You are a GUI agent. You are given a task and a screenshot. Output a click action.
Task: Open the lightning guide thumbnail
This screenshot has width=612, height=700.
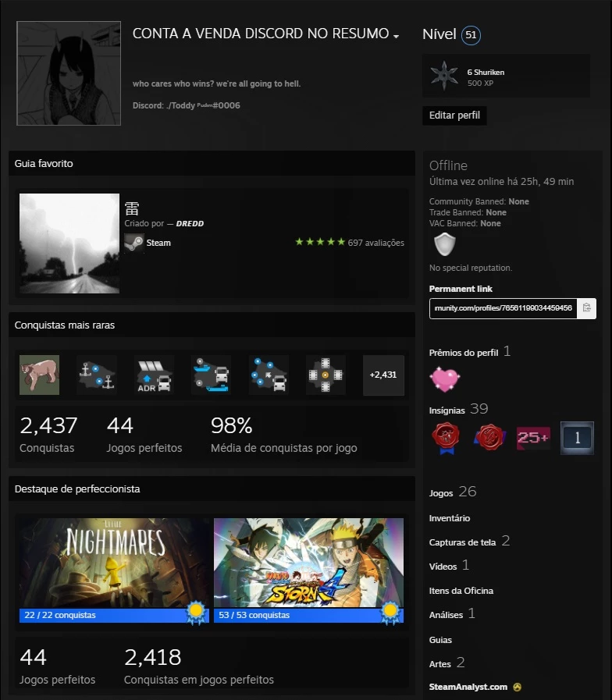(69, 243)
